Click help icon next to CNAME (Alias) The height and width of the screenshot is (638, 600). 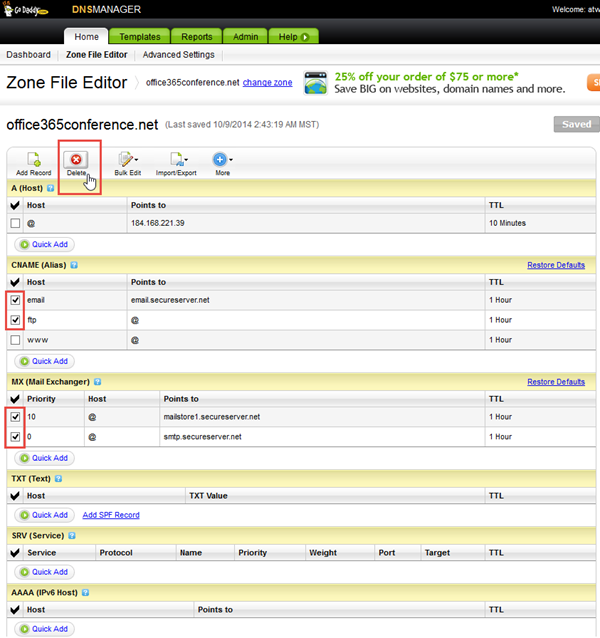[x=75, y=265]
